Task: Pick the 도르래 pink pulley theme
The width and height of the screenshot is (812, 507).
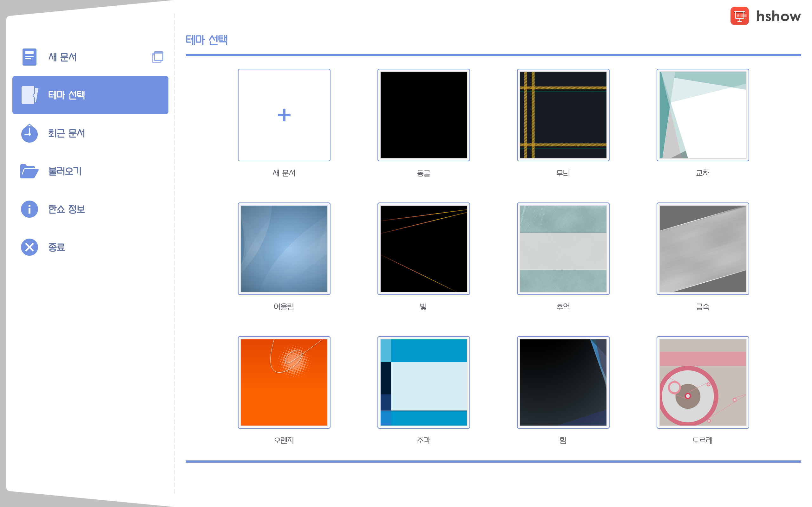Action: [x=703, y=382]
